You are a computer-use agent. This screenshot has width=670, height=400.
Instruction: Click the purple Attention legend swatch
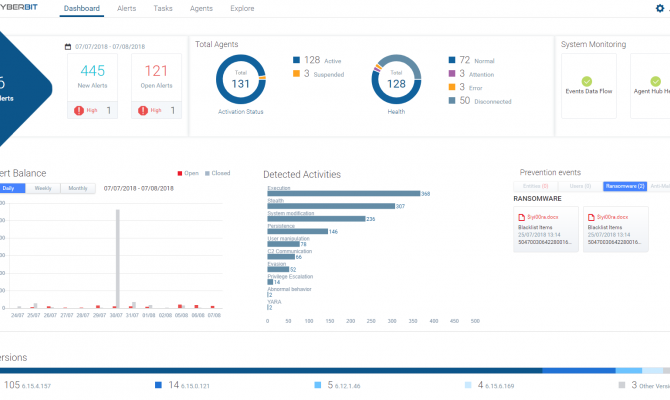point(452,74)
